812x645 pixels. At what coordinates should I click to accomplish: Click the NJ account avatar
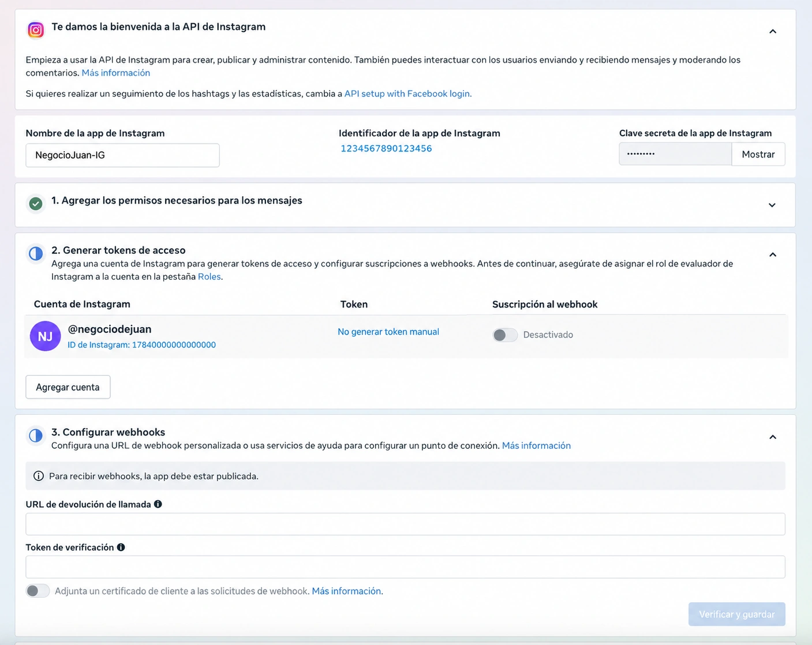(45, 336)
